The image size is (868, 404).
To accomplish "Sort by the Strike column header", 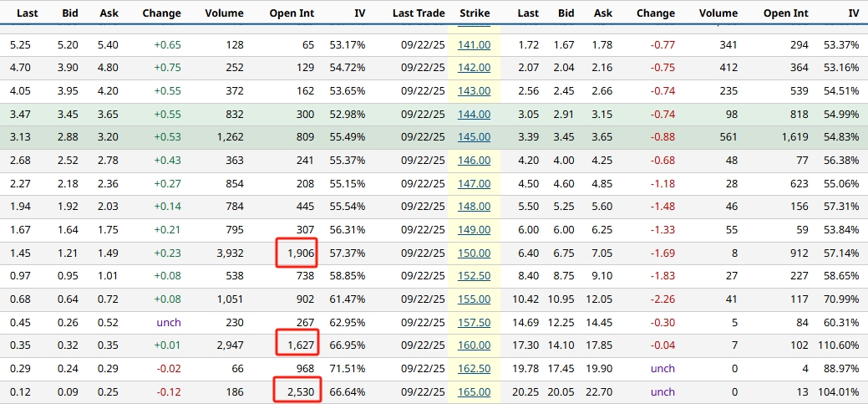I will pos(475,13).
